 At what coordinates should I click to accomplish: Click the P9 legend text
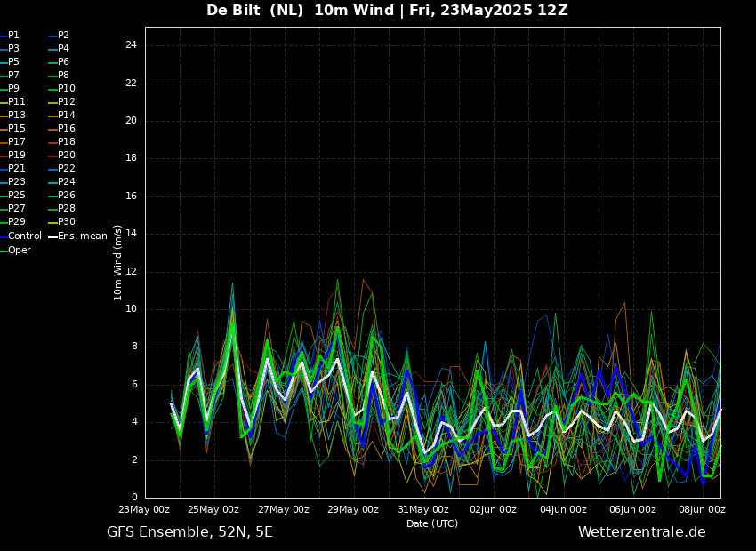pyautogui.click(x=13, y=88)
